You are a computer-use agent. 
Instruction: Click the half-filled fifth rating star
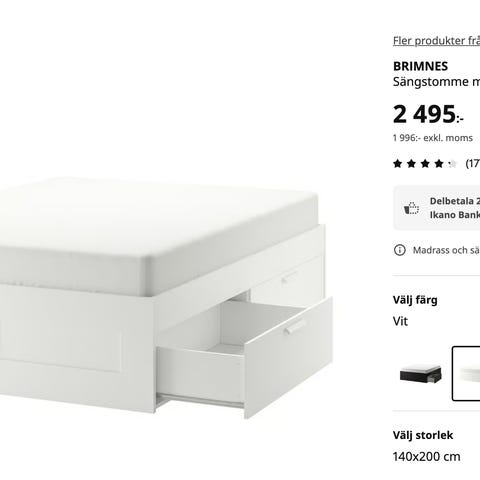tap(452, 164)
